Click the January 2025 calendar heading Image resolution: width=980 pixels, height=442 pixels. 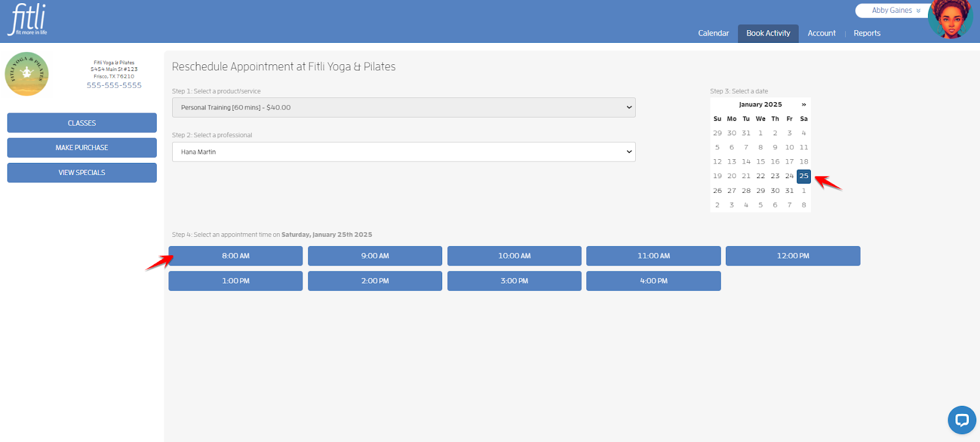click(760, 105)
